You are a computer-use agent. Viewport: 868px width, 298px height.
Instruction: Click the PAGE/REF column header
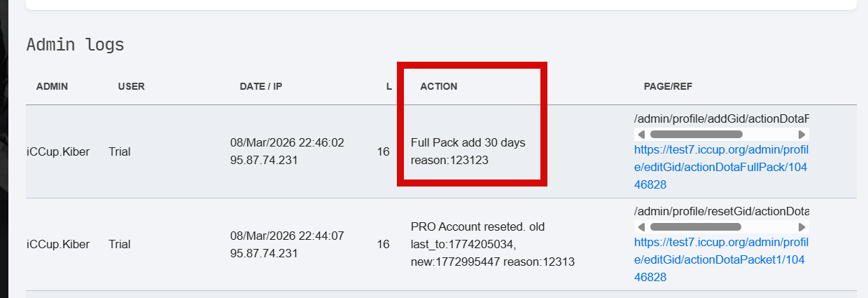pos(668,87)
